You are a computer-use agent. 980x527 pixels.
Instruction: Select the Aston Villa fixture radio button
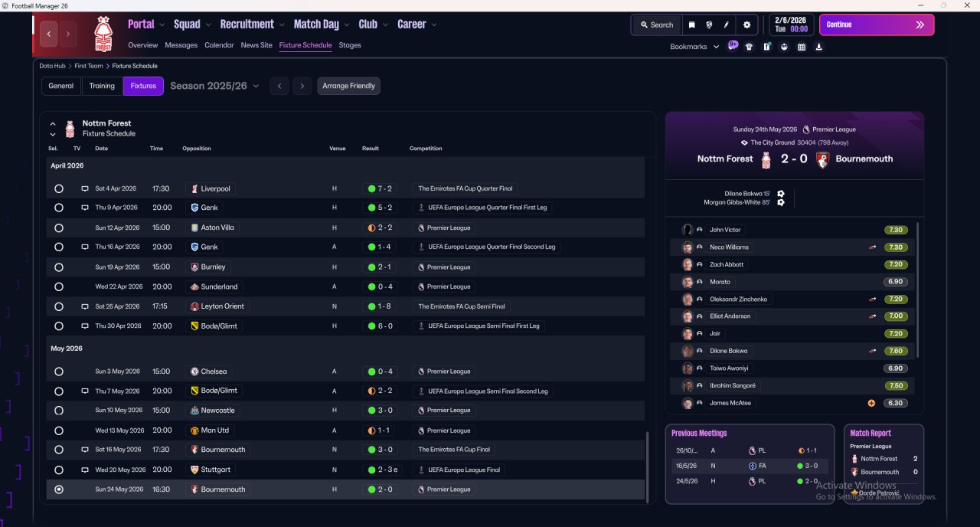click(59, 227)
